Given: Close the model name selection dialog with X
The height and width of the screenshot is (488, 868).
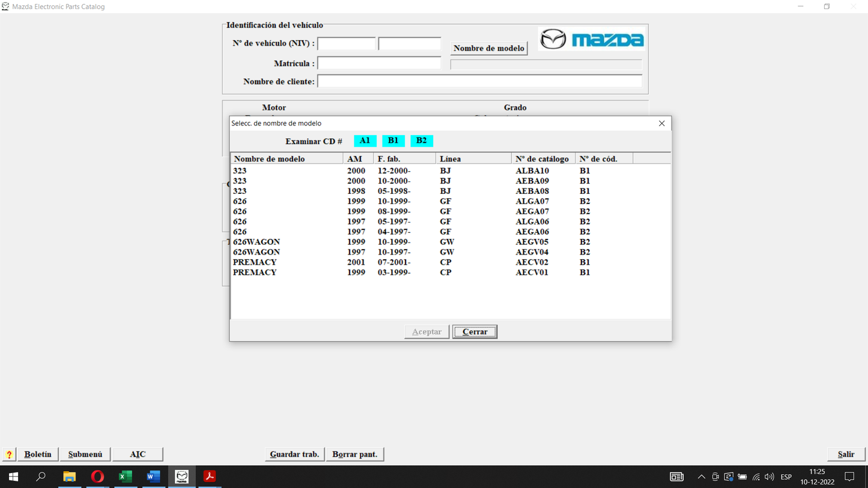Looking at the screenshot, I should pyautogui.click(x=662, y=124).
